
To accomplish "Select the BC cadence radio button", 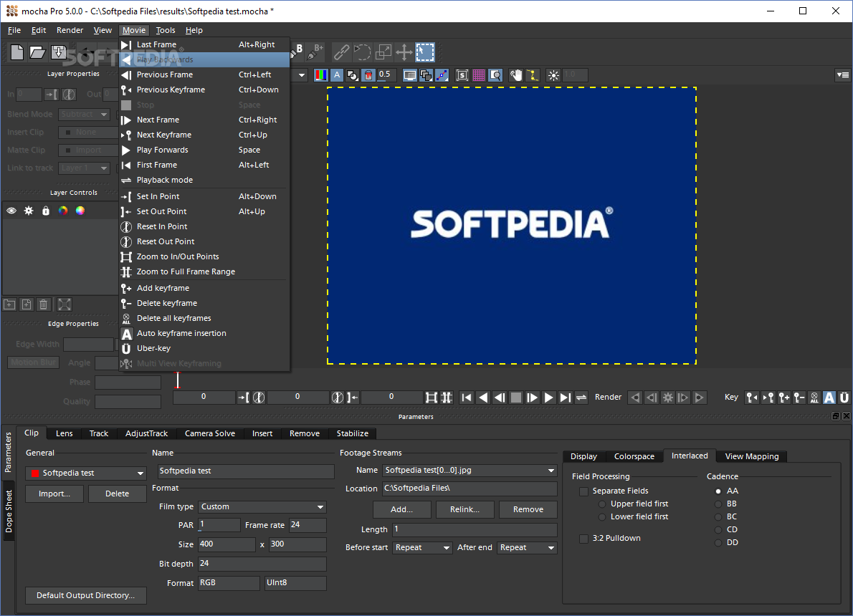I will click(x=718, y=517).
